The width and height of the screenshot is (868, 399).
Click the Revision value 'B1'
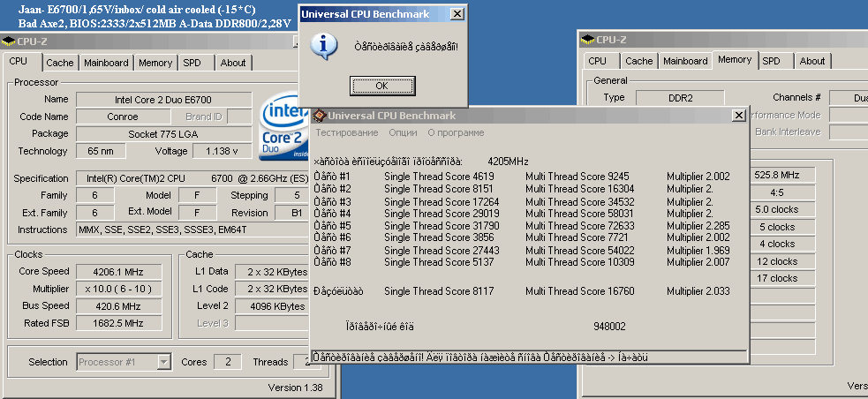(x=291, y=213)
